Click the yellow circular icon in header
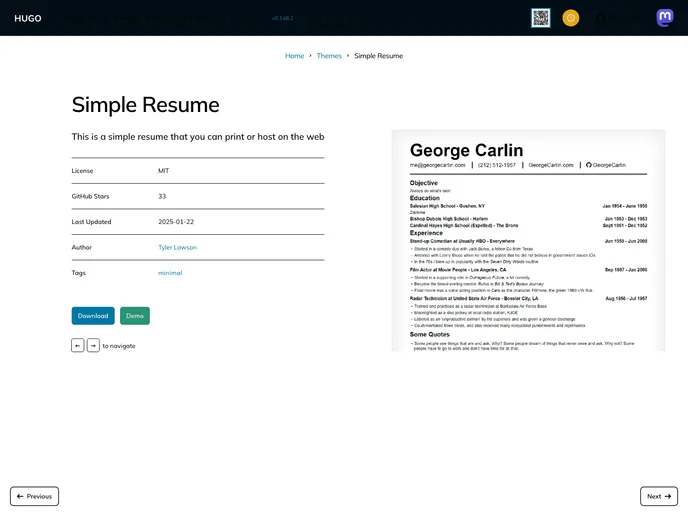 pos(570,18)
